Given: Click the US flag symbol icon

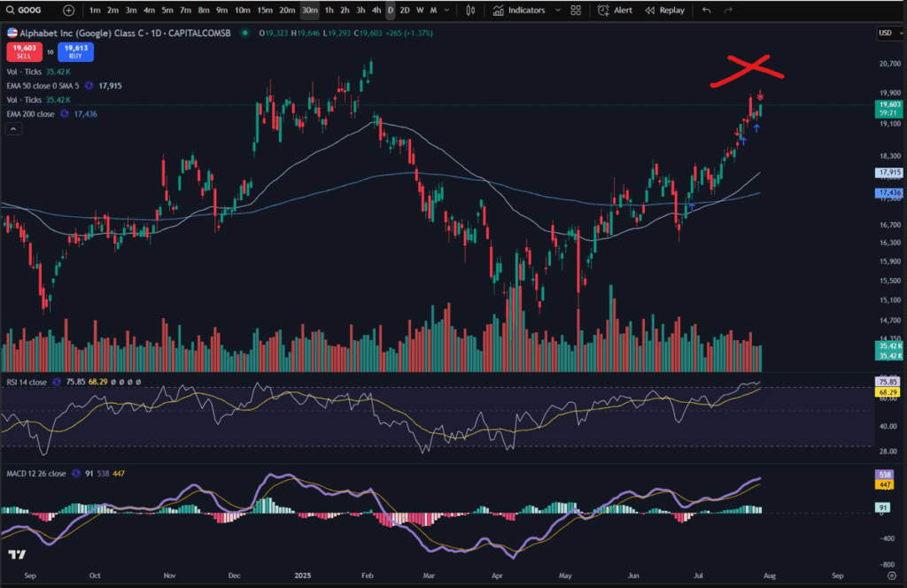Looking at the screenshot, I should (x=12, y=33).
